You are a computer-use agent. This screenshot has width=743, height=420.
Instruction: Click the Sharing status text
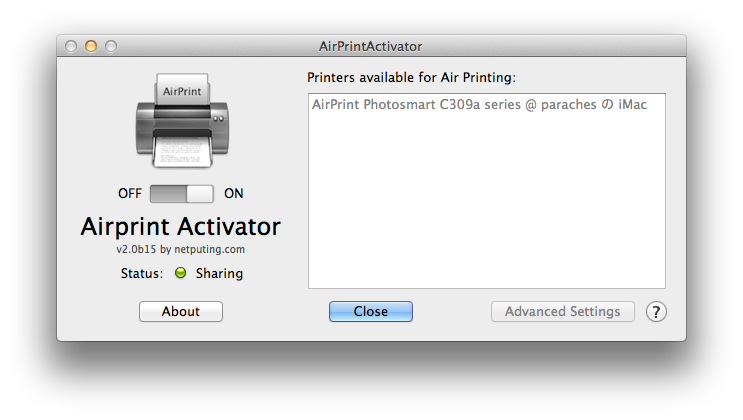click(x=219, y=274)
